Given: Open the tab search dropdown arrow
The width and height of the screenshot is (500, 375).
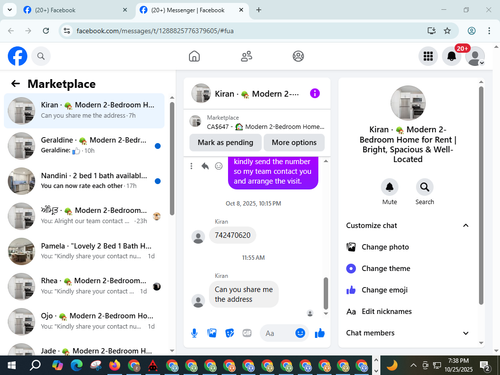Looking at the screenshot, I should coord(10,10).
